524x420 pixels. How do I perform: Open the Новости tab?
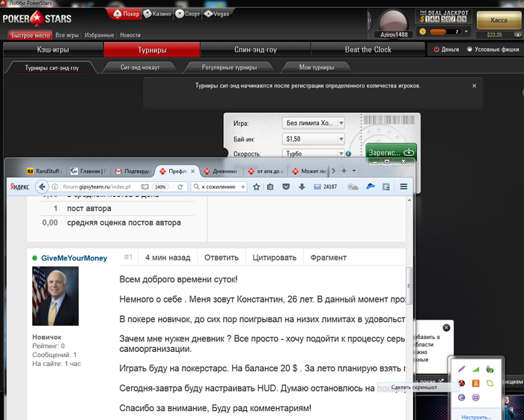[130, 35]
